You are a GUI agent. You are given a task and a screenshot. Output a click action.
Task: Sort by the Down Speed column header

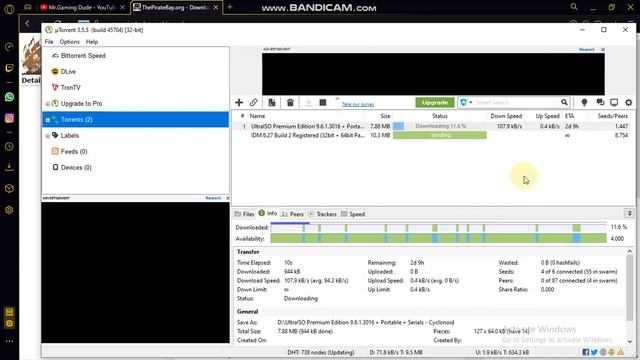pyautogui.click(x=506, y=116)
